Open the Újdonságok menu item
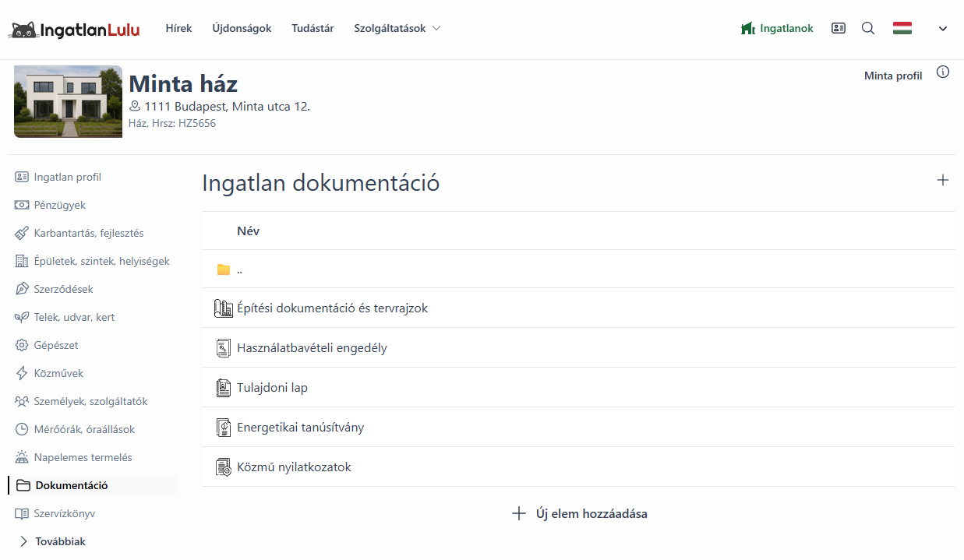Image resolution: width=964 pixels, height=560 pixels. pos(242,28)
